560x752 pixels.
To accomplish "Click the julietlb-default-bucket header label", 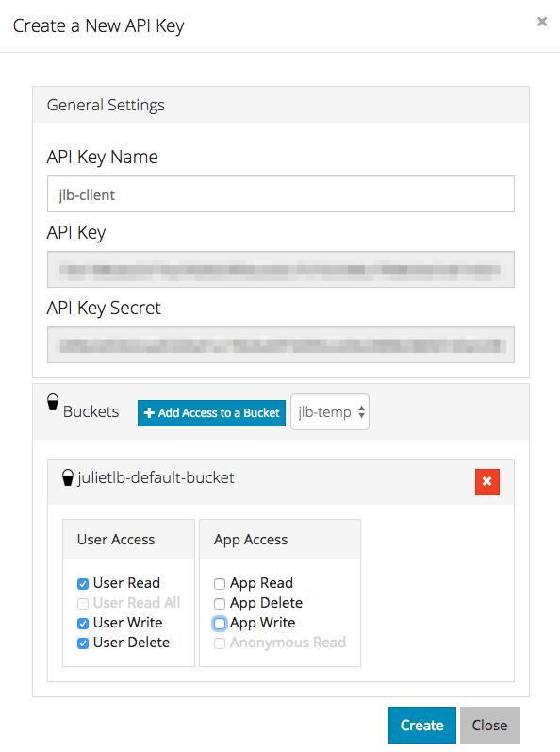I will coord(156,477).
